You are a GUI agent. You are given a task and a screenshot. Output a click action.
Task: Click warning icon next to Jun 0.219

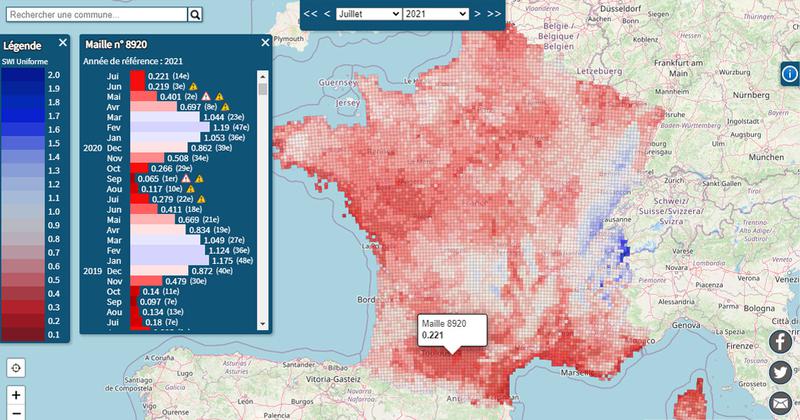(195, 86)
